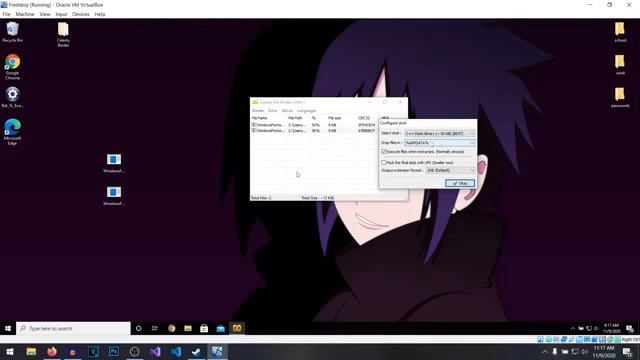
Task: Open VirtualBox Devices menu
Action: point(80,14)
